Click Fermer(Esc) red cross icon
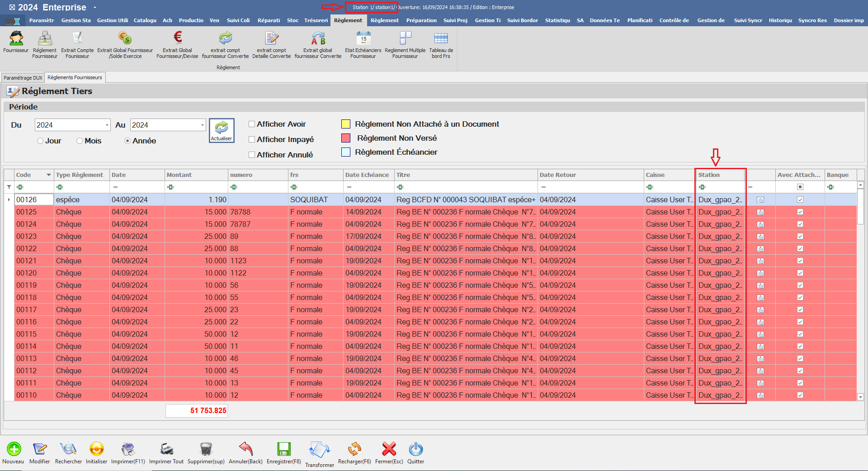Image resolution: width=868 pixels, height=471 pixels. pyautogui.click(x=389, y=449)
